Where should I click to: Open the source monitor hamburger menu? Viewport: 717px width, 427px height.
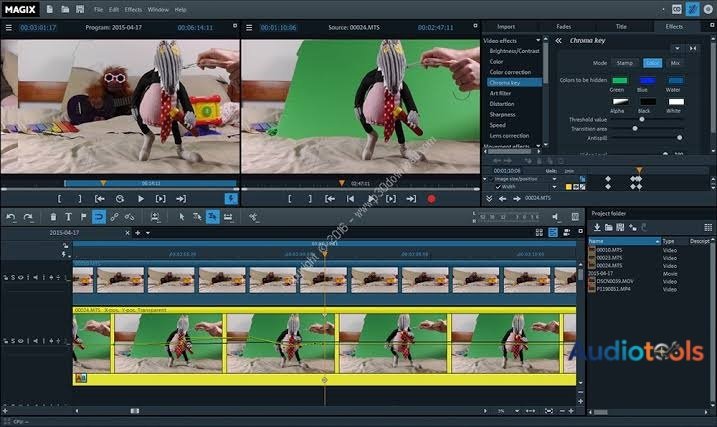click(249, 27)
